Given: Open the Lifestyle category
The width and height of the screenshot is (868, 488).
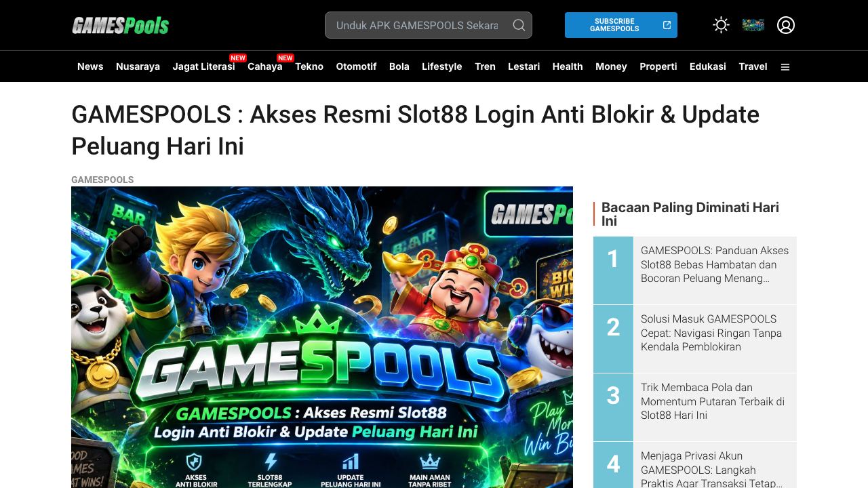Looking at the screenshot, I should click(441, 66).
